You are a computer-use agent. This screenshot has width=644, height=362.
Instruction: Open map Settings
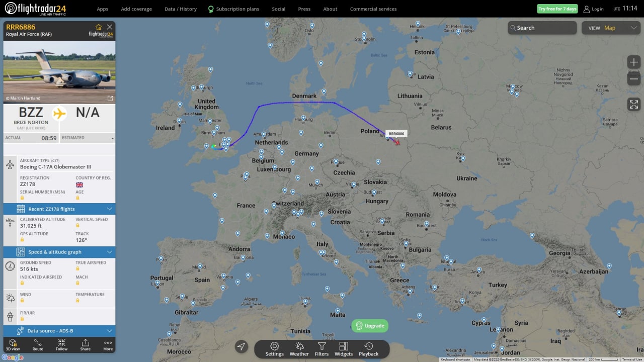pyautogui.click(x=275, y=349)
